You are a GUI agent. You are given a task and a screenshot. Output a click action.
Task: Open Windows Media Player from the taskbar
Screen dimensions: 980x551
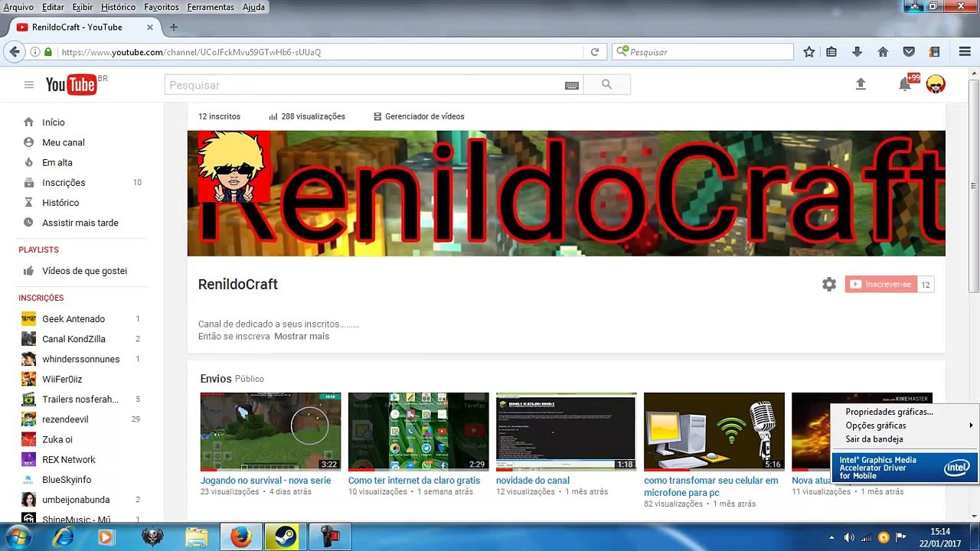click(x=106, y=537)
